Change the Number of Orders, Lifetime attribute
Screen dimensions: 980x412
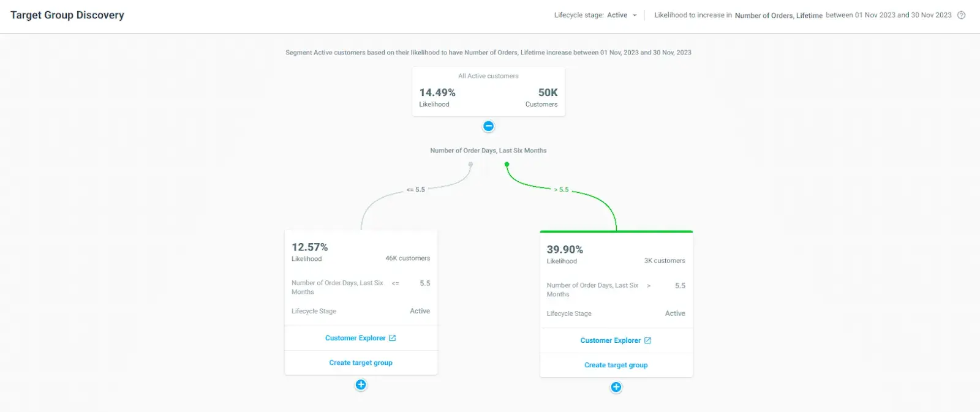(x=778, y=15)
